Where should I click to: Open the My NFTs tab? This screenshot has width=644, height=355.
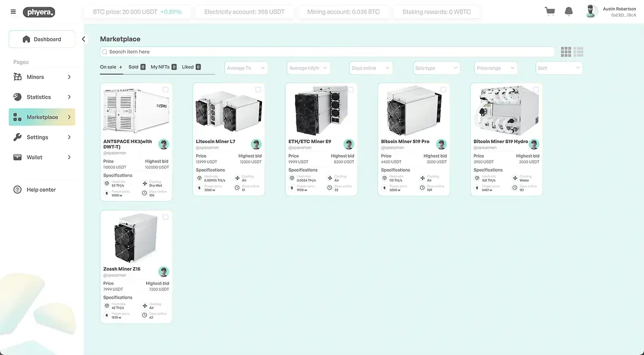[x=163, y=67]
